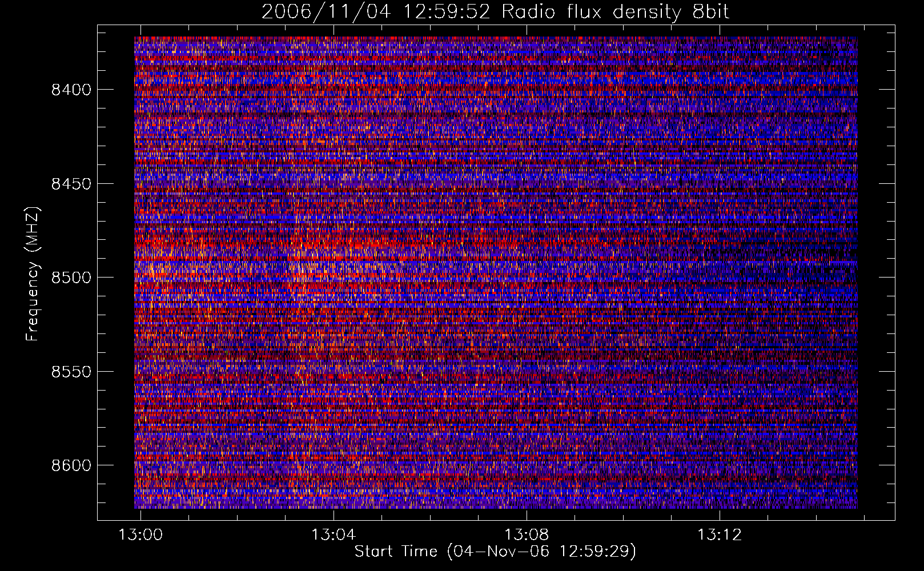This screenshot has width=924, height=571.
Task: Select the 'Frequency (MHZ)' y-axis label
Action: [33, 274]
